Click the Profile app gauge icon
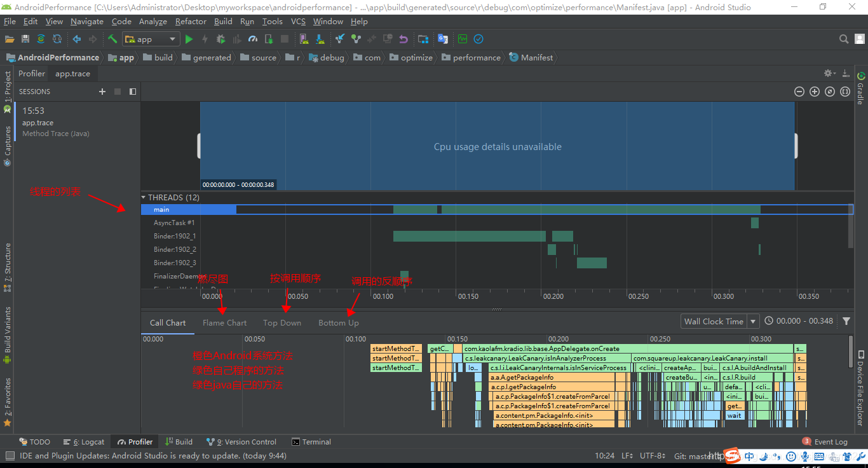The image size is (868, 468). tap(253, 39)
